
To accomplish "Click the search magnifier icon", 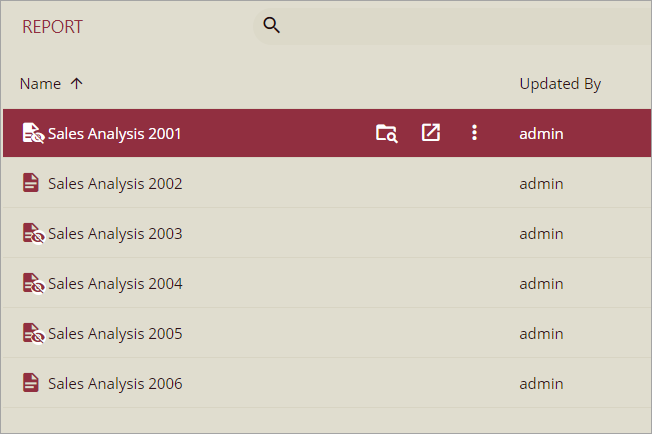I will click(271, 25).
